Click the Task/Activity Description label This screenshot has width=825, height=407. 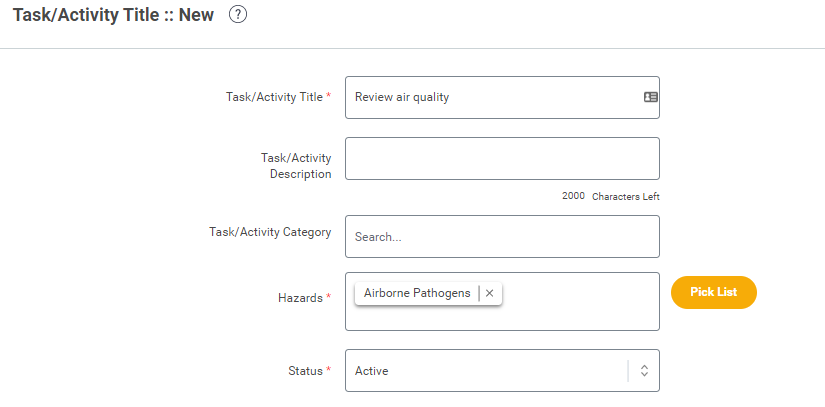tap(296, 166)
